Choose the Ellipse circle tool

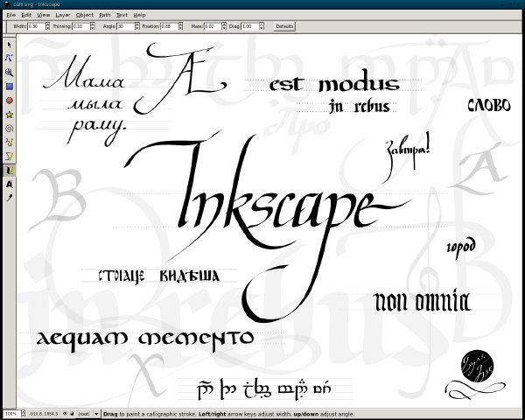click(9, 100)
